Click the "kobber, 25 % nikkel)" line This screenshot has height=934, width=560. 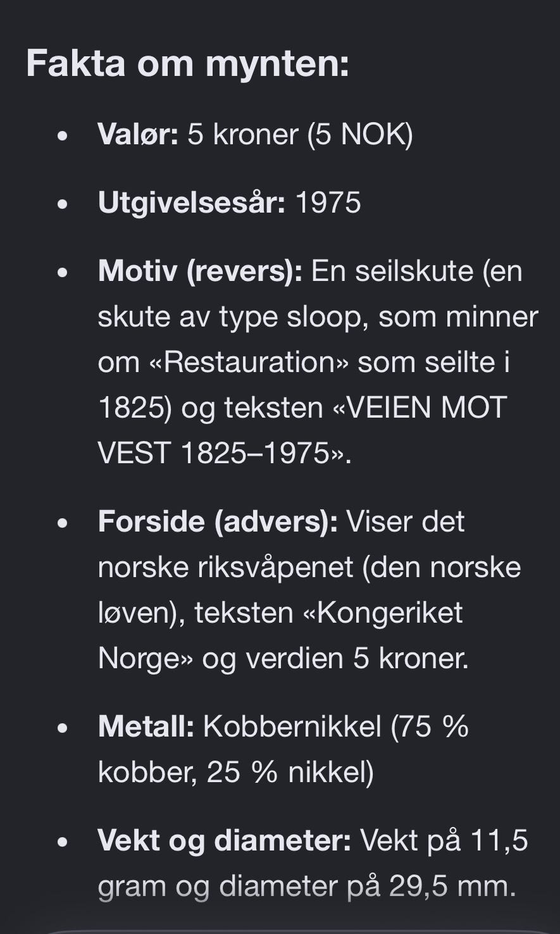click(x=235, y=773)
